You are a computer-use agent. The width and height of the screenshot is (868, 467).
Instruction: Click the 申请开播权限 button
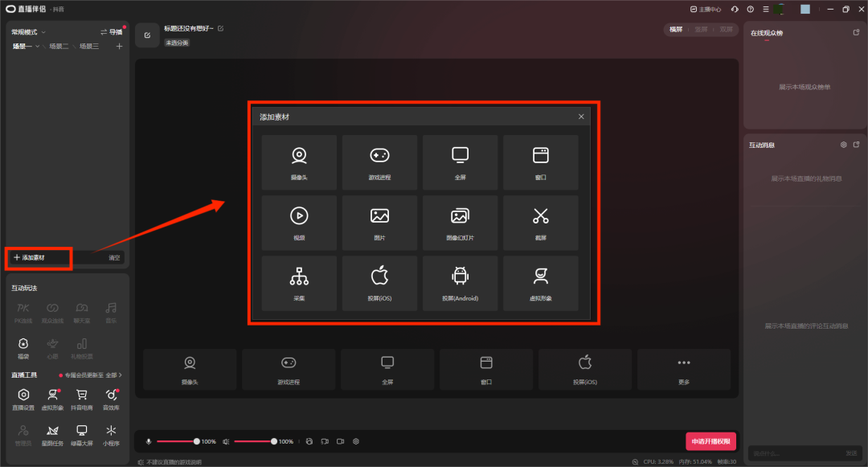pos(710,441)
